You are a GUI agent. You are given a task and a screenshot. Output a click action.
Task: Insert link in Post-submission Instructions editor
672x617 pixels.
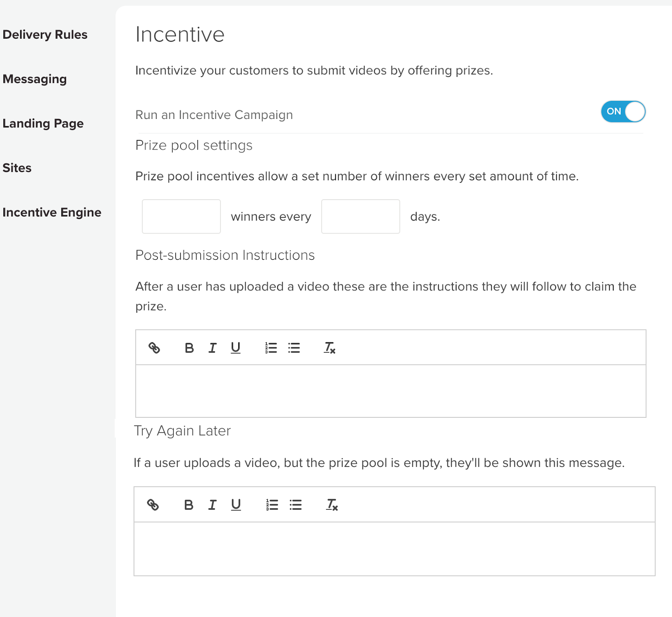coord(154,348)
